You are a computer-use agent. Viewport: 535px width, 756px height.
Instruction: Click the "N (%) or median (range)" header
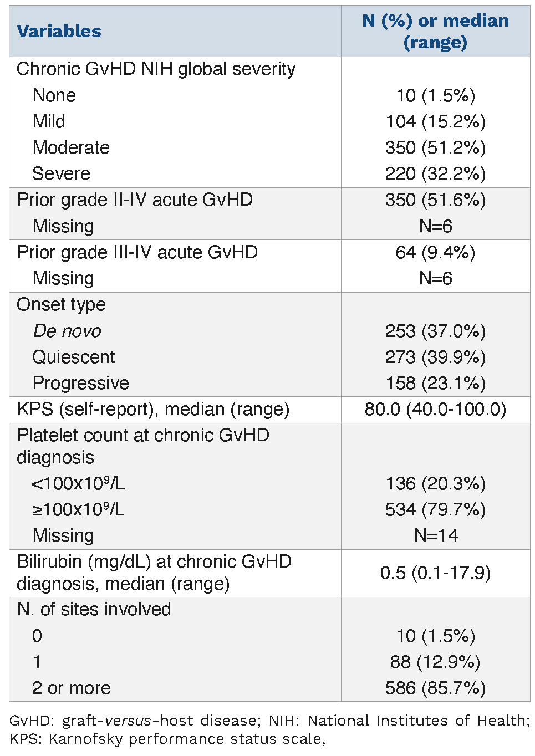pos(435,32)
